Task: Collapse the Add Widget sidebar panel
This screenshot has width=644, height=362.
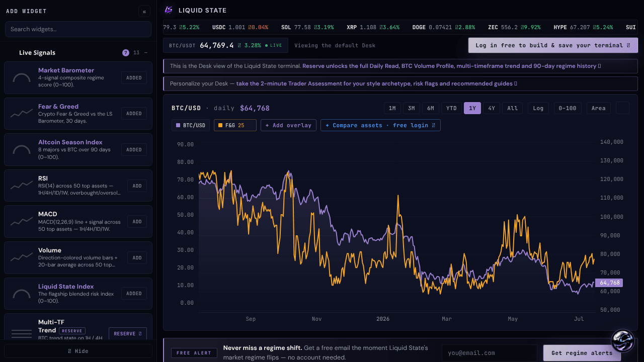Action: click(144, 11)
